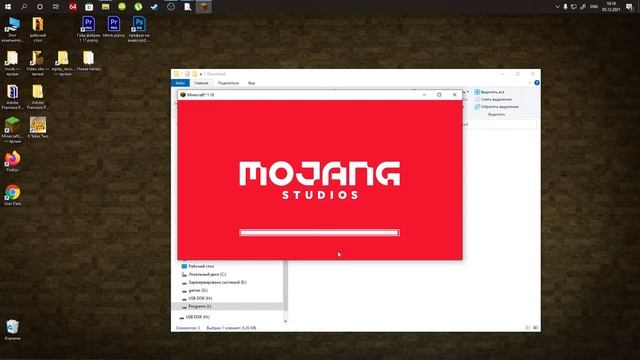640x360 pixels.
Task: Open the рабочий стол folder on the desktop
Action: pyautogui.click(x=38, y=29)
